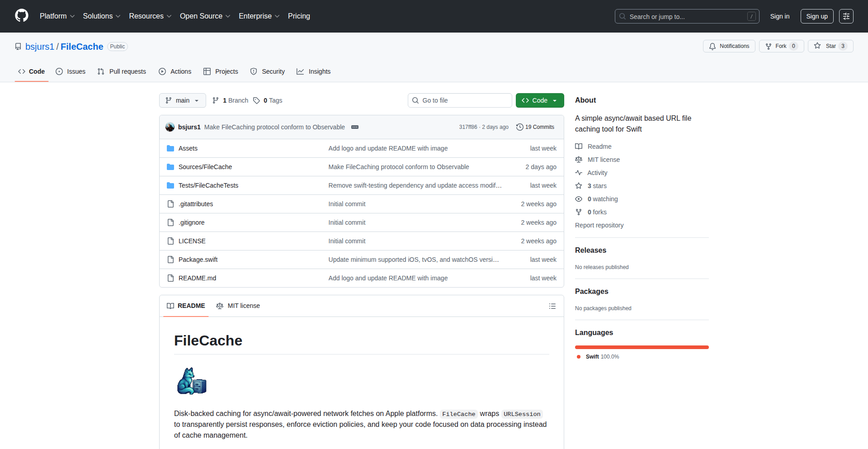Expand the Platform menu in header
Screen dimensions: 868x449
[57, 16]
